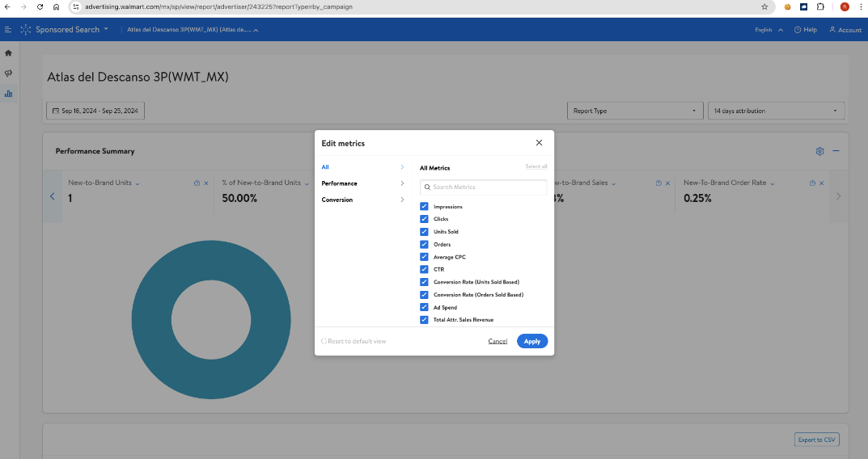The width and height of the screenshot is (868, 459).
Task: Click Reset to default view
Action: pyautogui.click(x=354, y=341)
